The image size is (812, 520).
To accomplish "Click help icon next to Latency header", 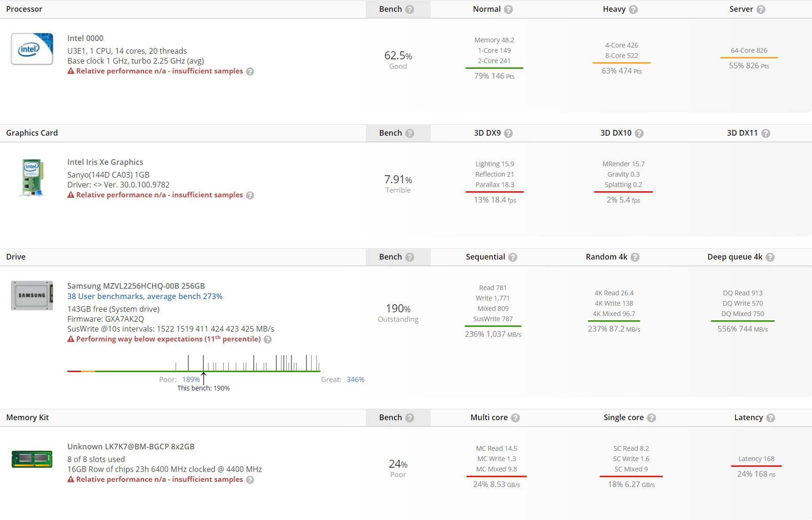I will (771, 418).
